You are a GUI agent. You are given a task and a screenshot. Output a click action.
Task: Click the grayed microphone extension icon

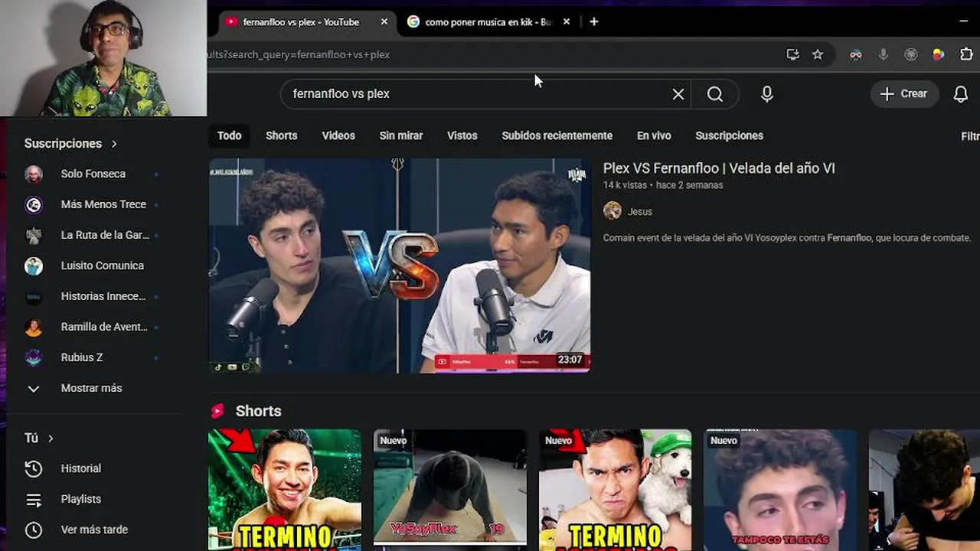click(884, 54)
